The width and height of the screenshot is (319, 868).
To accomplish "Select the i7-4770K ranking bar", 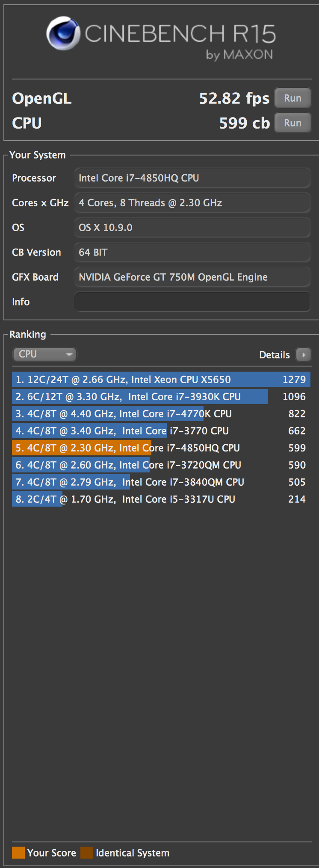I will 160,413.
